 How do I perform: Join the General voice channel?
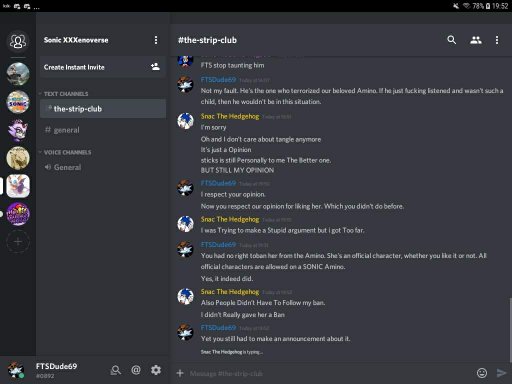click(103, 167)
